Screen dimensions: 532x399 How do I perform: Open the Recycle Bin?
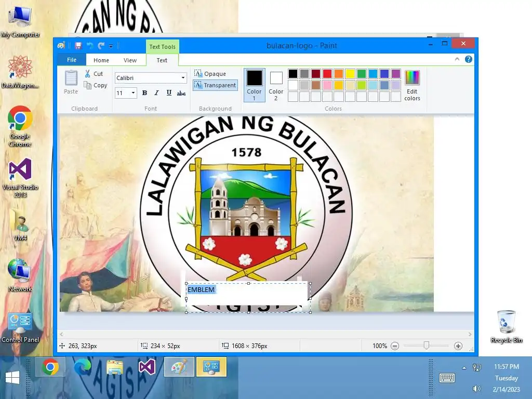[506, 326]
